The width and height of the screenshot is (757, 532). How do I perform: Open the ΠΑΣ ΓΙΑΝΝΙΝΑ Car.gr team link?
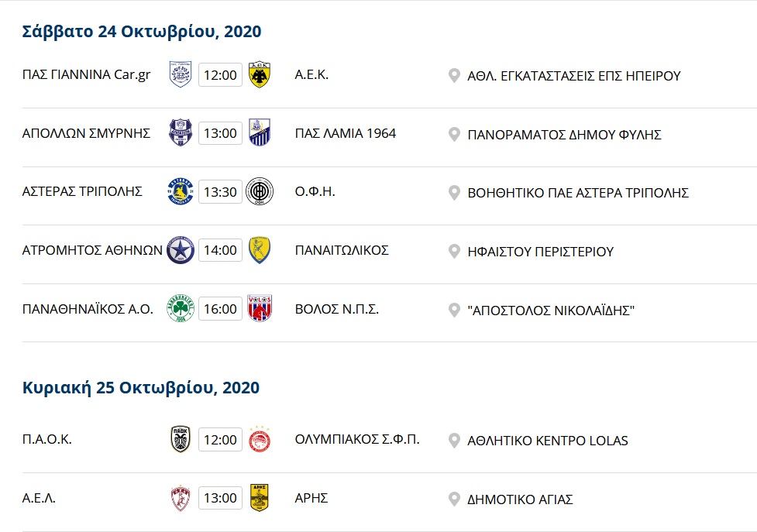[87, 75]
